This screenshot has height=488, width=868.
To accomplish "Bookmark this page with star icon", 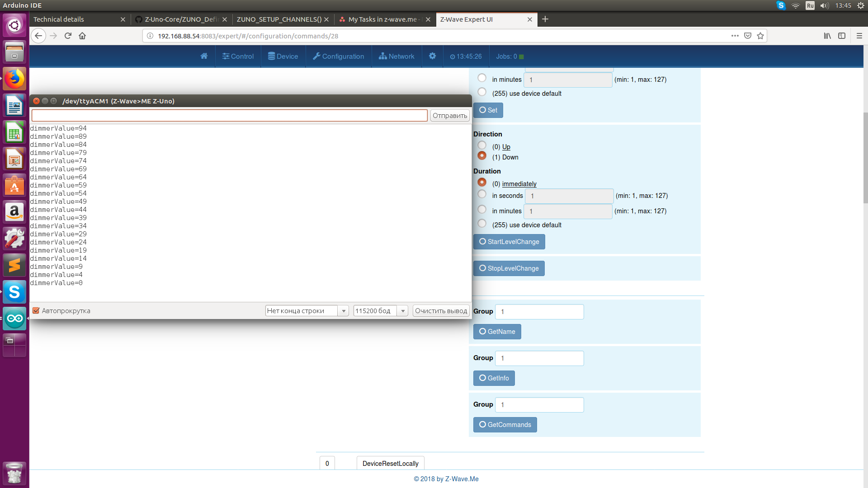I will click(x=760, y=36).
